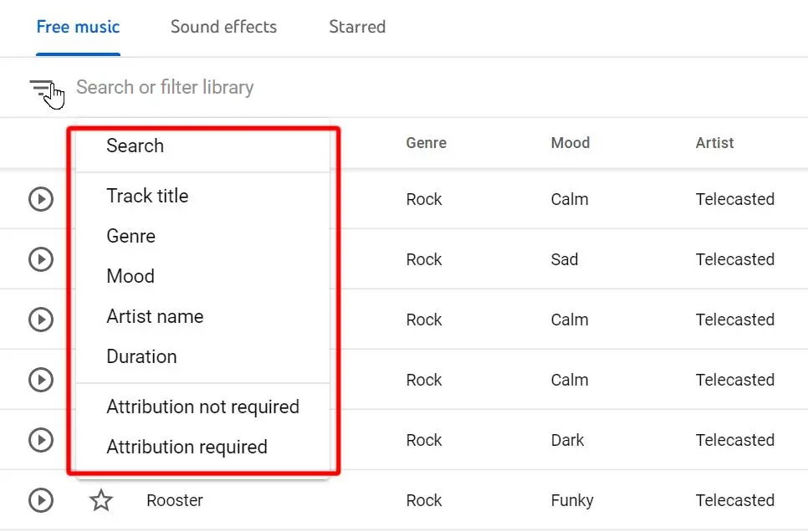
Task: Pick Artist name from the filter list
Action: click(155, 316)
